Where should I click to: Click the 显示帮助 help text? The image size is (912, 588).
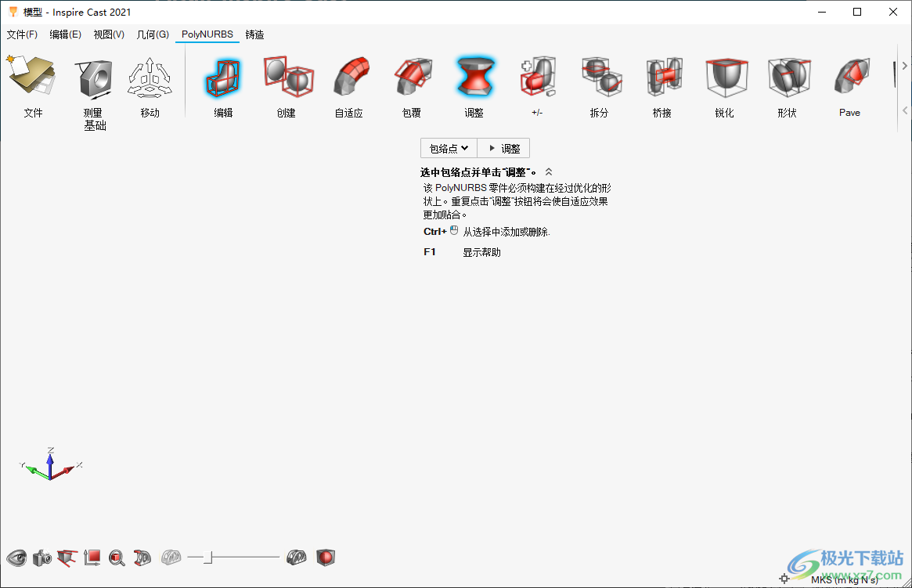(481, 252)
